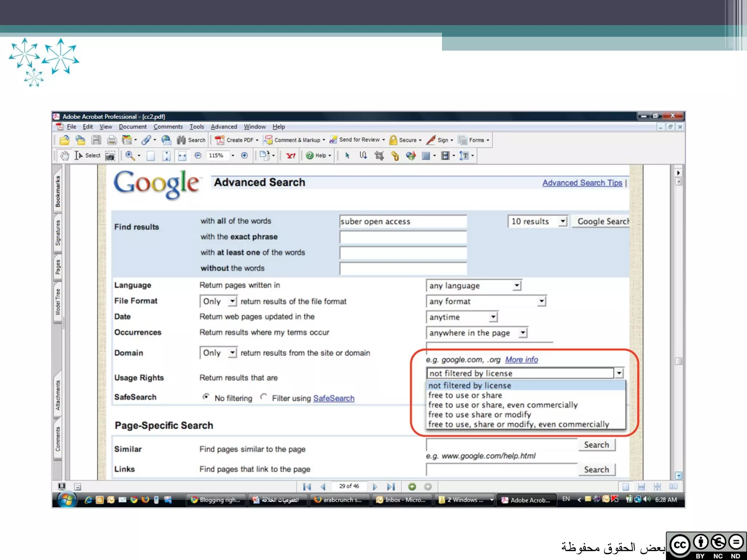
Task: Click the Print icon
Action: tap(112, 140)
